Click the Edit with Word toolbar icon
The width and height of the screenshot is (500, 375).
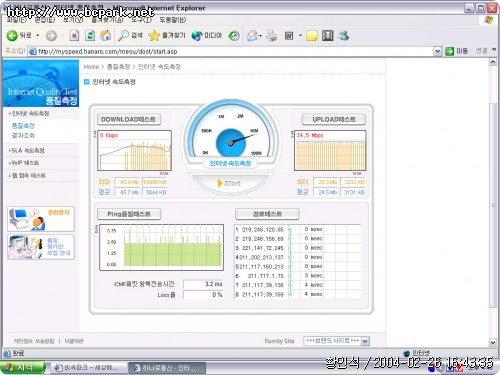(289, 36)
